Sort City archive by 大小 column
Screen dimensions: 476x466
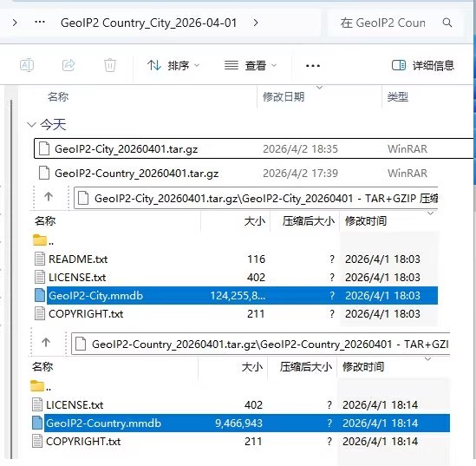[x=255, y=220]
